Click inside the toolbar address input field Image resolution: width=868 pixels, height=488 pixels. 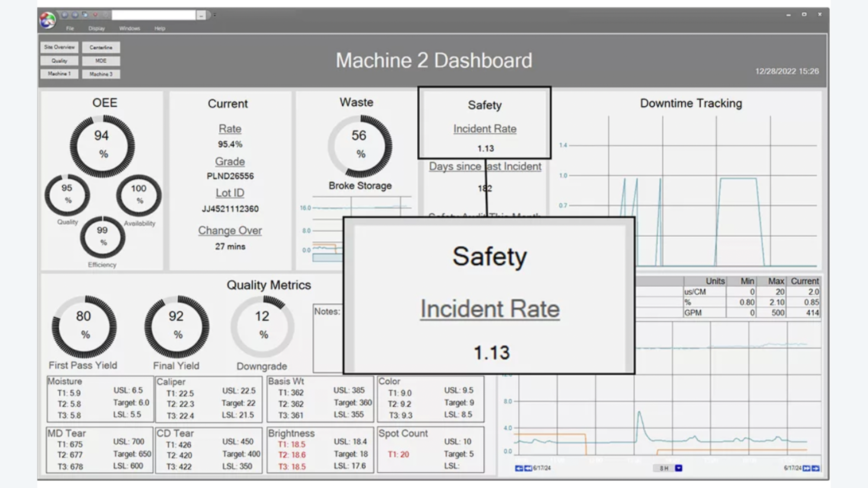click(154, 15)
